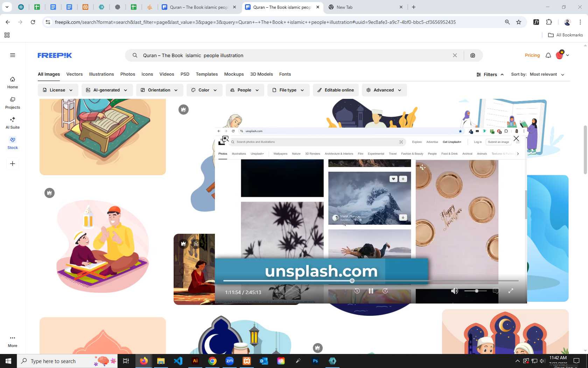Skip the video forward five seconds
Viewport: 588px width, 368px height.
385,291
